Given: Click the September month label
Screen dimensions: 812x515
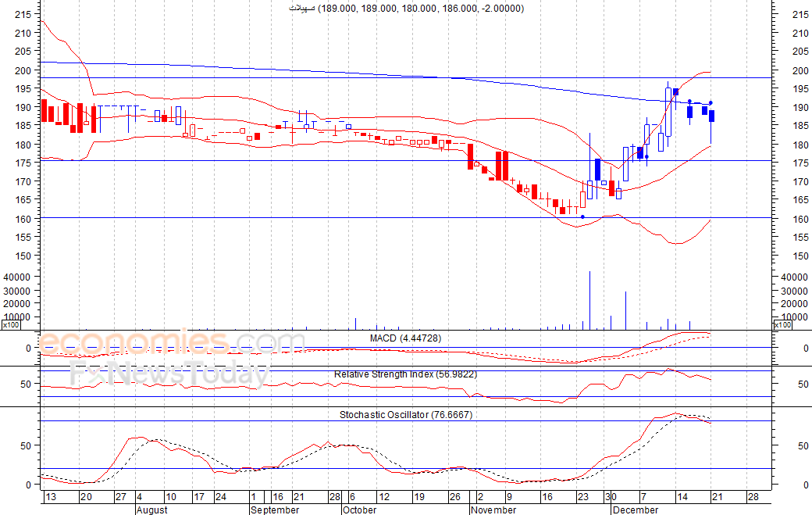Looking at the screenshot, I should tap(275, 510).
